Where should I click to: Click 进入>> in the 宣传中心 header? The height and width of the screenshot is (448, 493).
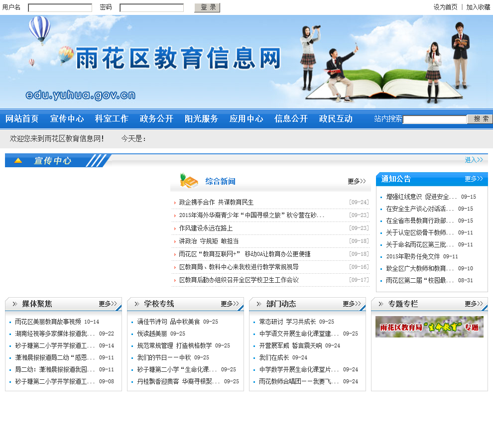474,160
